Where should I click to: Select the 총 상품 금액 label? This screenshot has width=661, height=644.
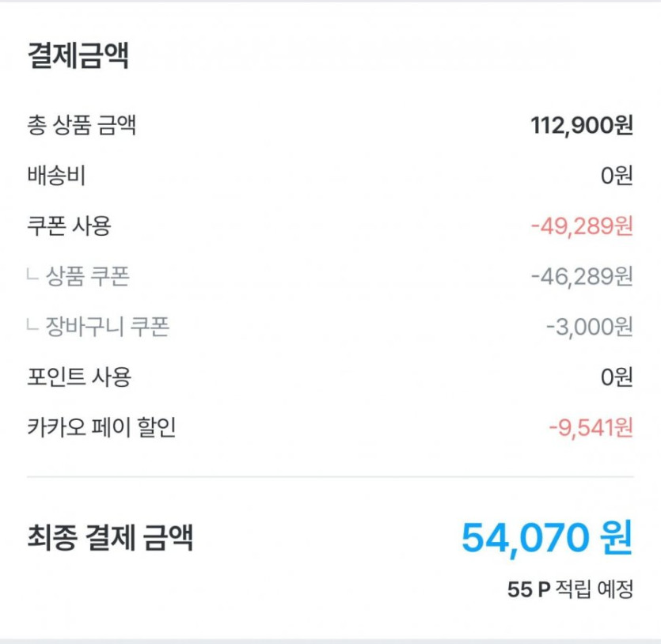(x=82, y=125)
